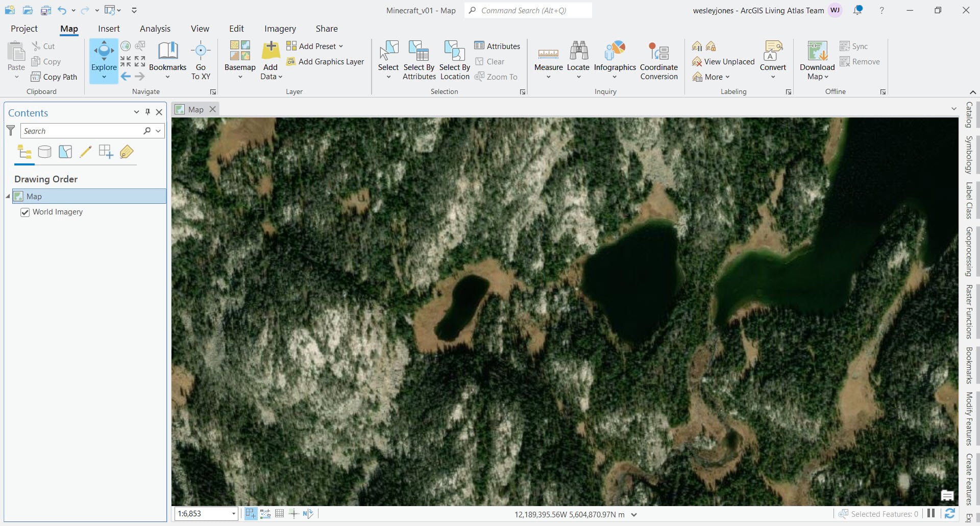Image resolution: width=980 pixels, height=526 pixels.
Task: Click the Go To XY tool
Action: [x=201, y=60]
